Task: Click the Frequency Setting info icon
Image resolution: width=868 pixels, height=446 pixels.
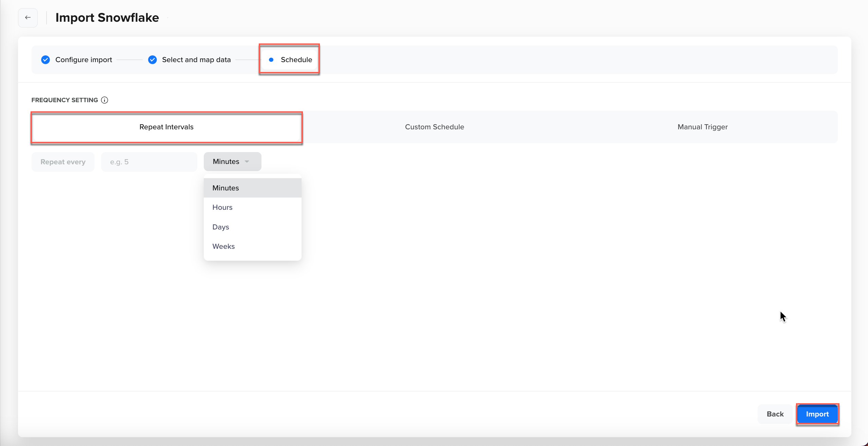Action: 105,100
